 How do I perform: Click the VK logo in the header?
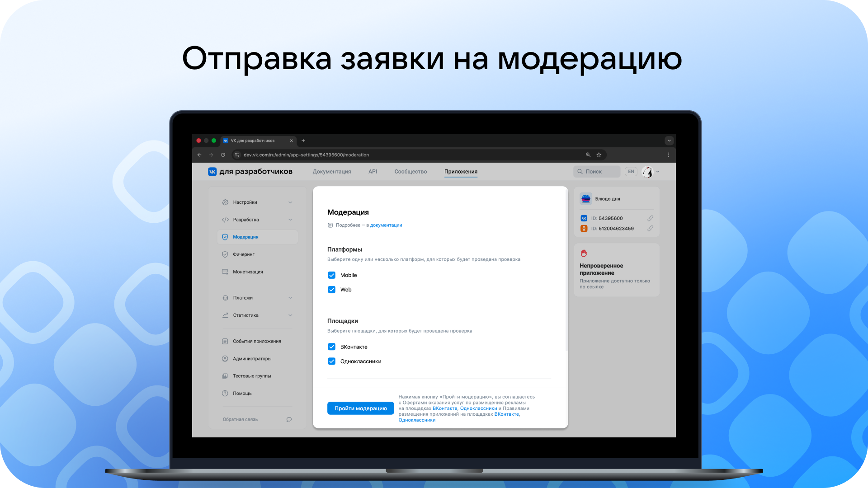[x=212, y=172]
